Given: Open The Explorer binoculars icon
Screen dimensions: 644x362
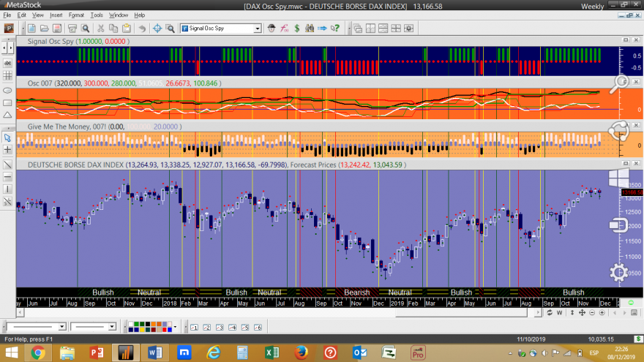Looking at the screenshot, I should coord(310,29).
